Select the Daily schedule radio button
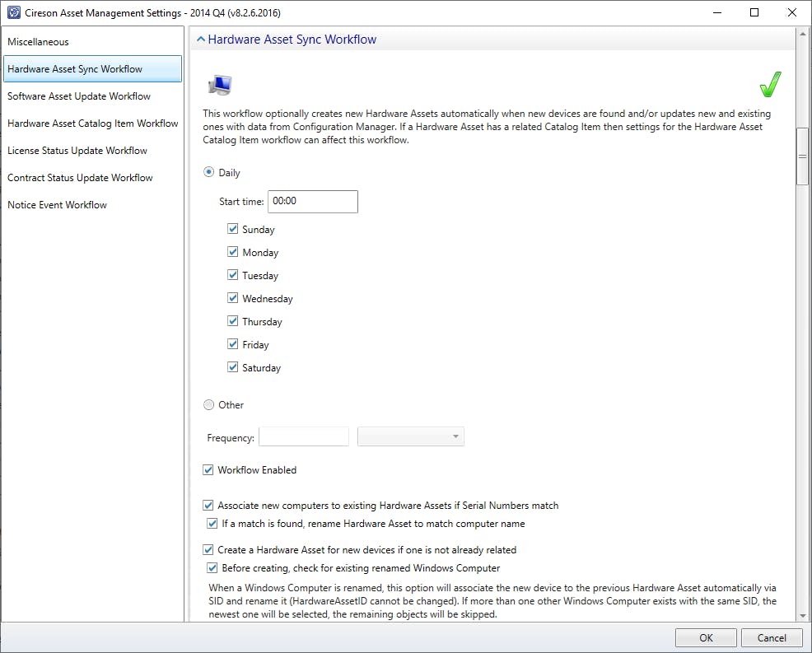The width and height of the screenshot is (812, 653). (x=208, y=172)
